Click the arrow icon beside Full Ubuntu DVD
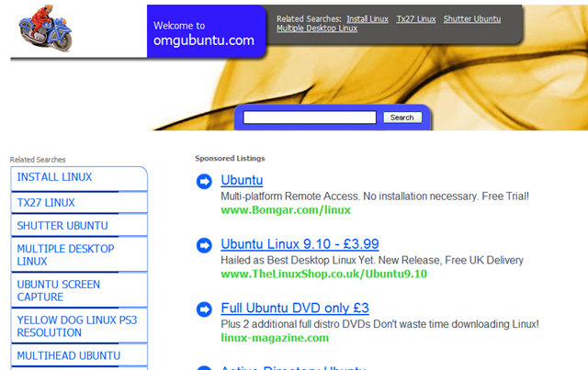The height and width of the screenshot is (370, 588). click(204, 309)
